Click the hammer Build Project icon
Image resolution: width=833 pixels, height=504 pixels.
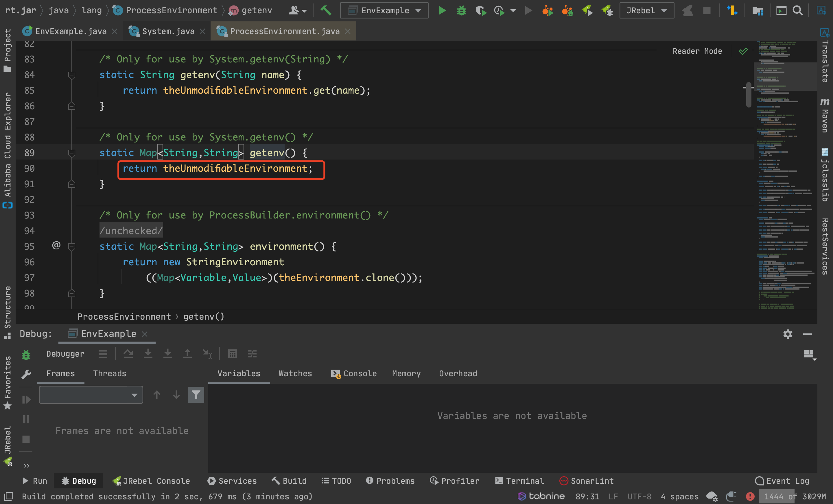326,10
